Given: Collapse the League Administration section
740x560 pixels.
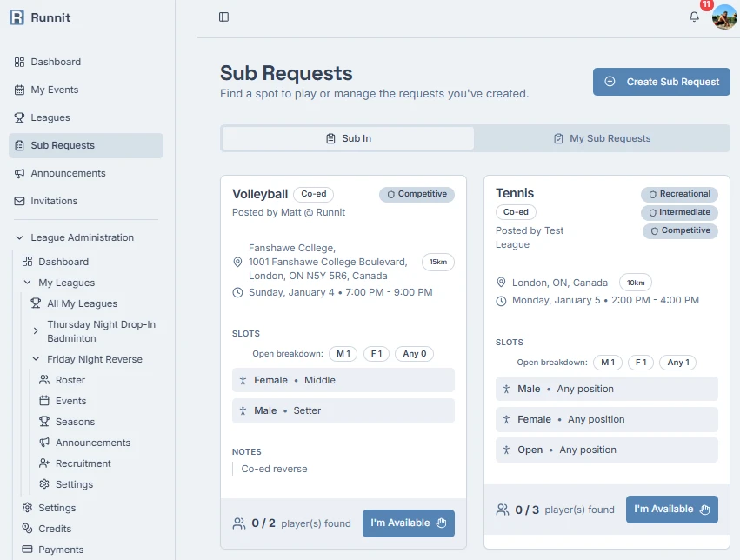Looking at the screenshot, I should 21,237.
